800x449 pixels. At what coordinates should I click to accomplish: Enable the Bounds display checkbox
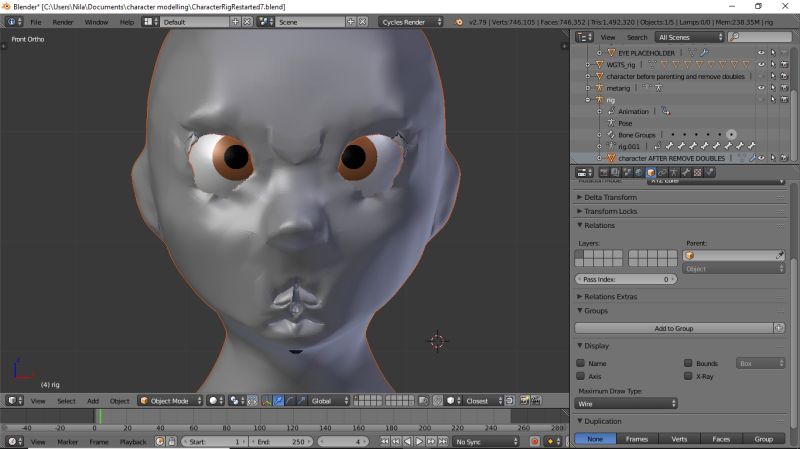pyautogui.click(x=688, y=363)
